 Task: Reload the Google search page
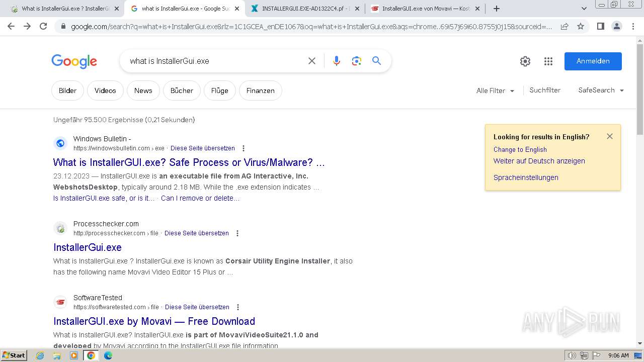pyautogui.click(x=43, y=26)
